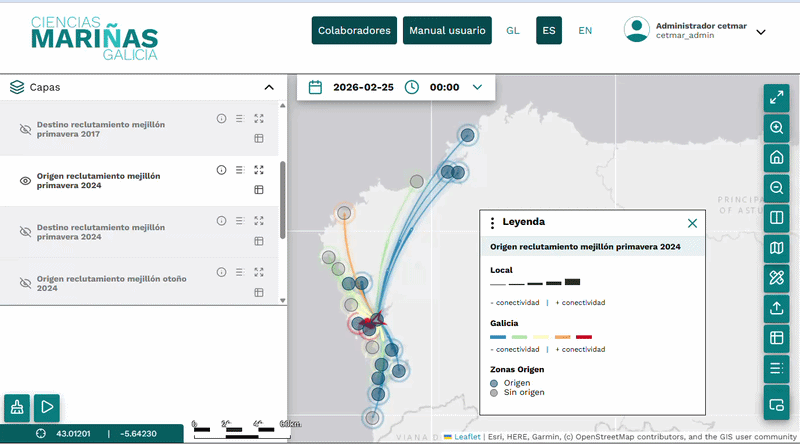Show Origen reclutamiento mejillón otoño 2024 layer
The height and width of the screenshot is (444, 800).
[26, 283]
